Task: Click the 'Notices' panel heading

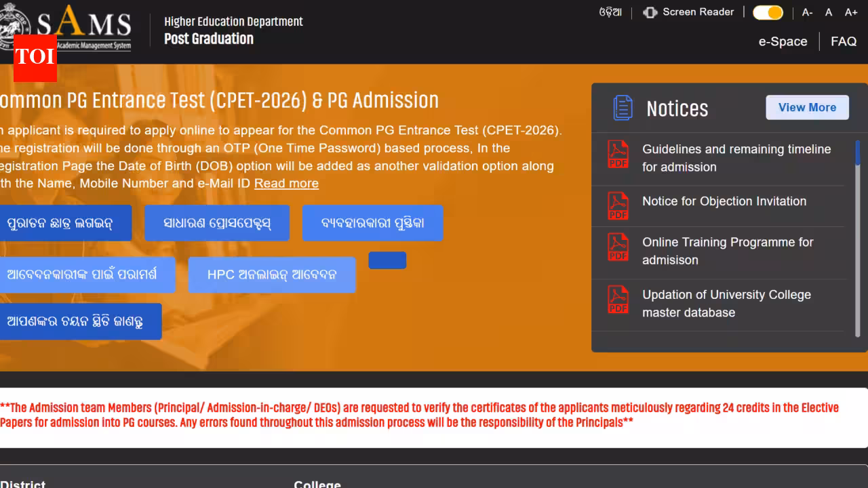Action: click(x=677, y=108)
